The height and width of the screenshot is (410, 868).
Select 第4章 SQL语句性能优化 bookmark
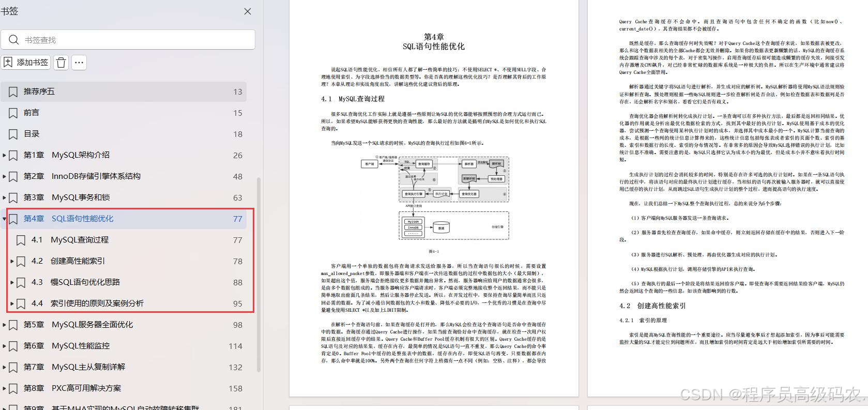68,219
